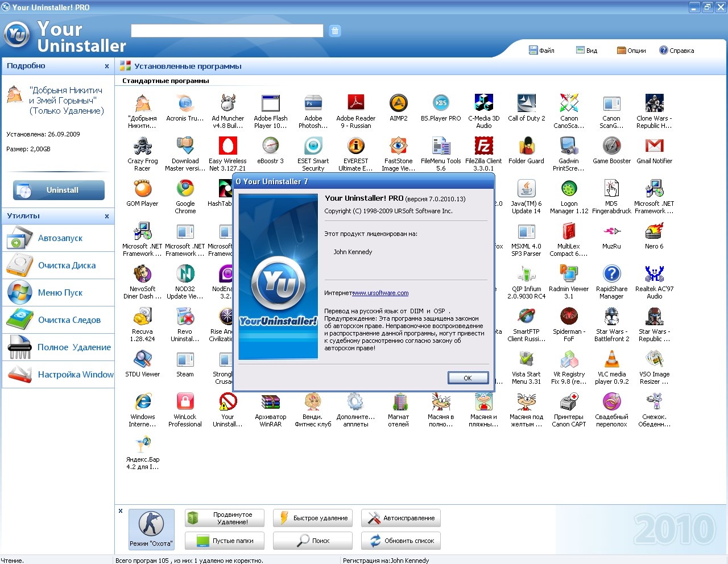Close the Подробно panel
This screenshot has width=728, height=564.
pos(107,67)
